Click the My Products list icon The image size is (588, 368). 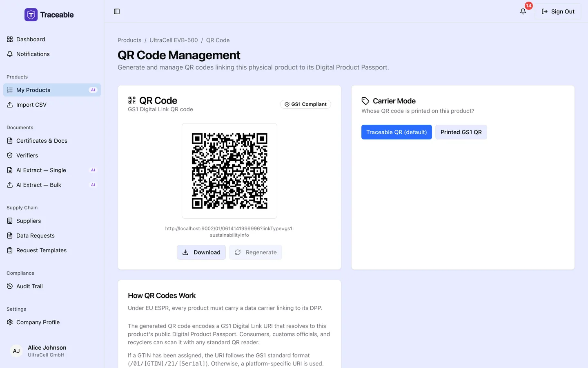click(10, 90)
